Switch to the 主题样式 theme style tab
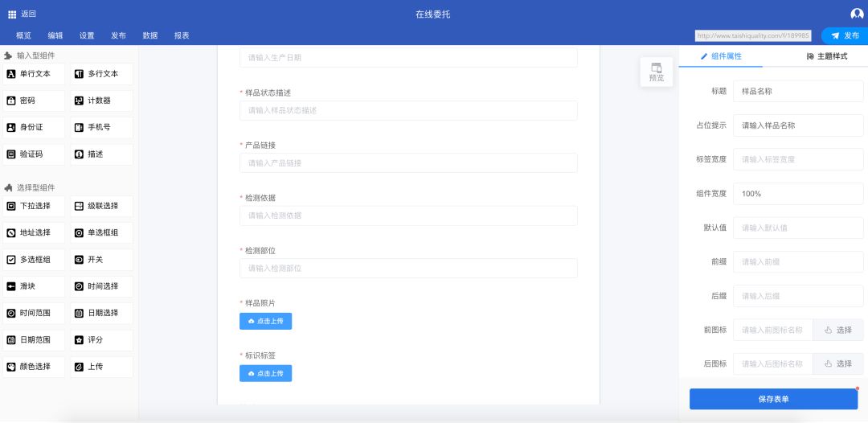The image size is (868, 423). tap(826, 56)
